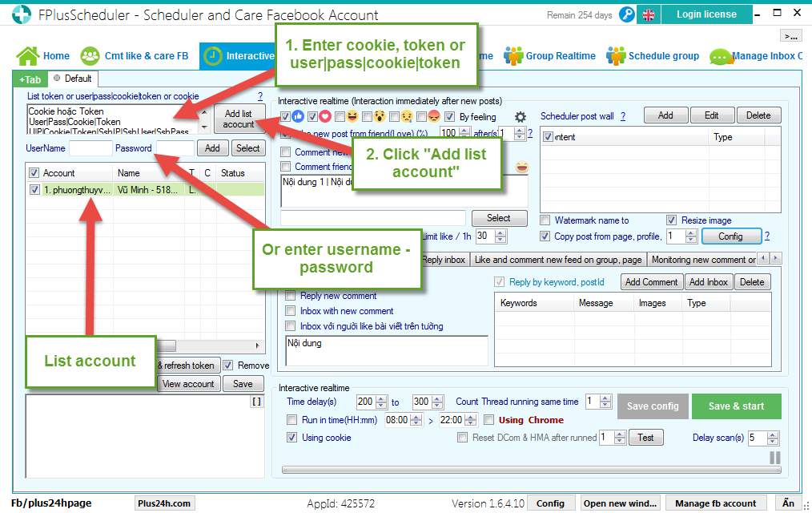Open Monitoring new comment tab
This screenshot has height=513, width=812.
click(x=702, y=260)
